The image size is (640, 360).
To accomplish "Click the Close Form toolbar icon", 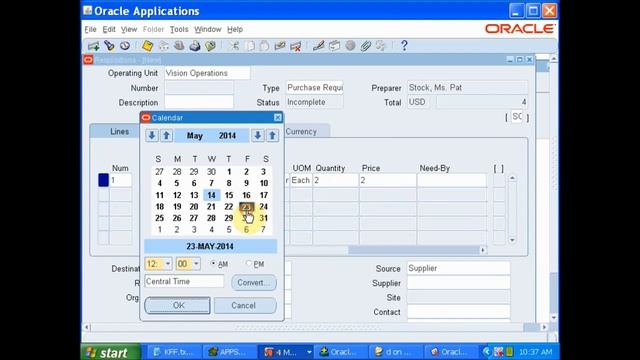I will point(210,46).
